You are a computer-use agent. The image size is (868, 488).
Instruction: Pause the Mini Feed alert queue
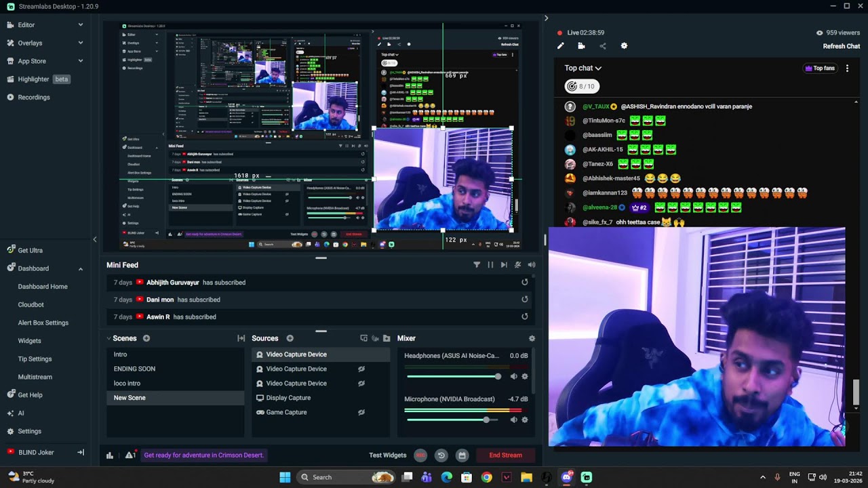(x=490, y=265)
